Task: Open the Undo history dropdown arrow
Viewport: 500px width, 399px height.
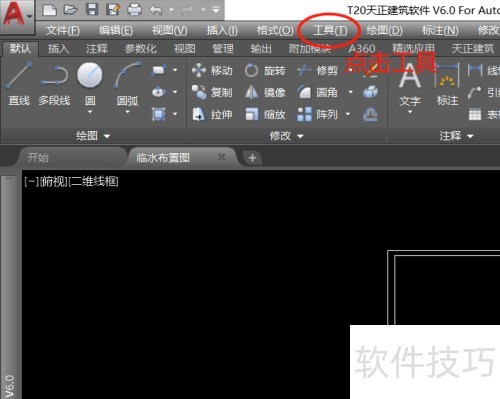Action: click(171, 10)
